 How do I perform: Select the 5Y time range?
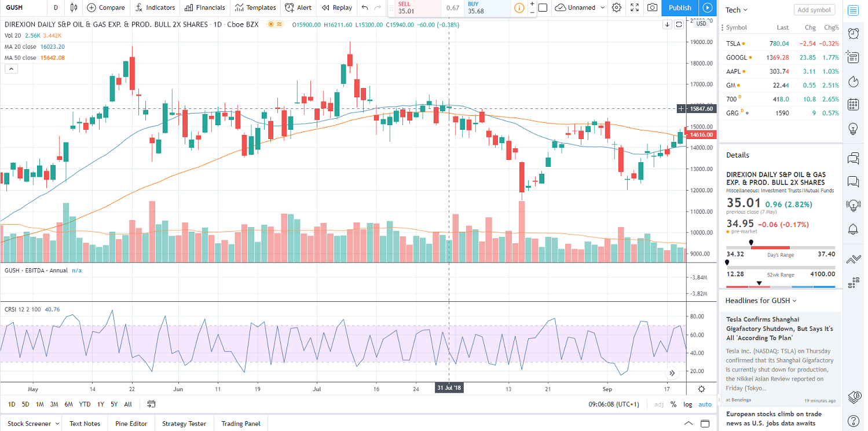click(114, 404)
